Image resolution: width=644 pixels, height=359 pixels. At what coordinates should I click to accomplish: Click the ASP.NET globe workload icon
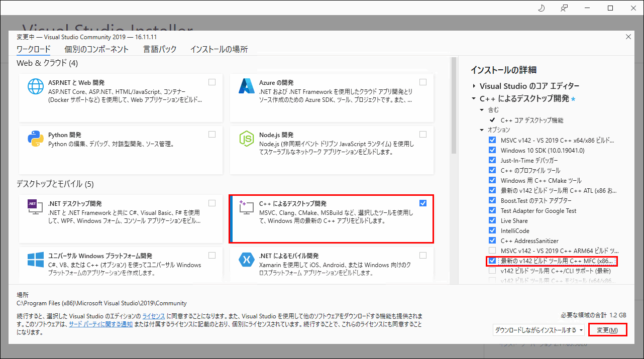click(36, 86)
